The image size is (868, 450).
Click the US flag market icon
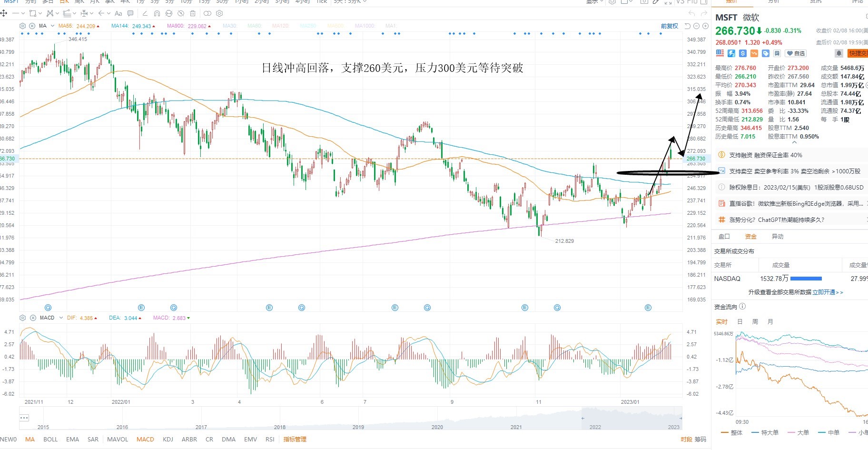tap(720, 53)
